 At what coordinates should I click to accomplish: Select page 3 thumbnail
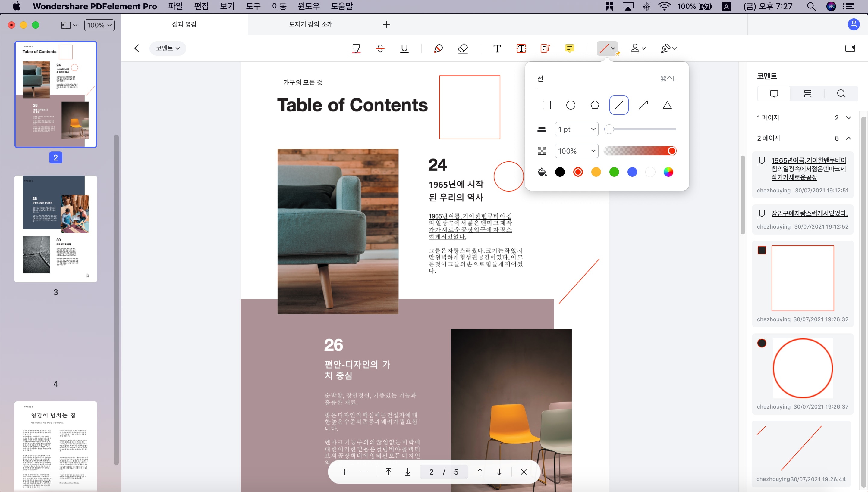56,229
